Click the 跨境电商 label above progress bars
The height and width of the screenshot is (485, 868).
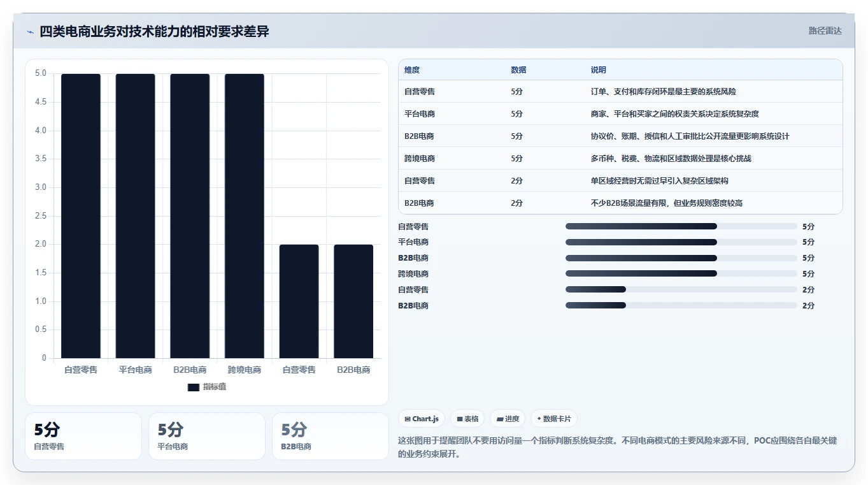pyautogui.click(x=413, y=274)
